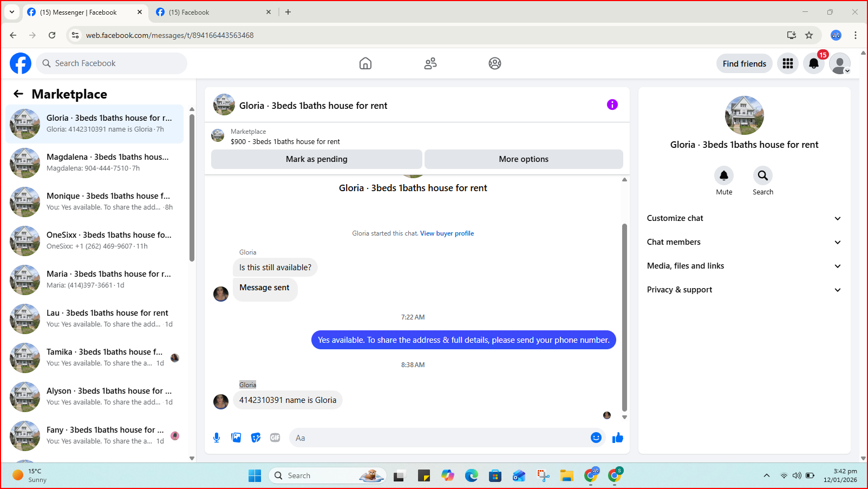Expand Privacy & support section
Screen dimensions: 868x489
744,290
